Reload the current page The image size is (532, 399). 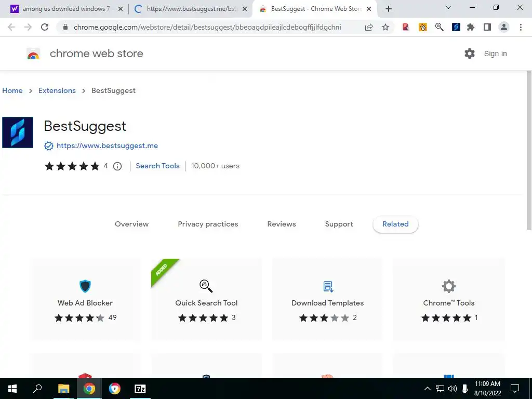[x=45, y=27]
